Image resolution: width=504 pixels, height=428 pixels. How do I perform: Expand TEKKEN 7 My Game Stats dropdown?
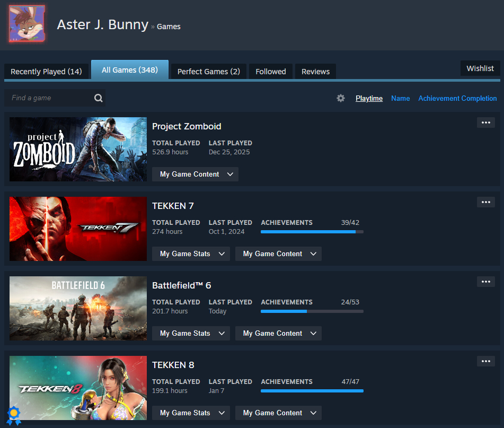(x=191, y=254)
